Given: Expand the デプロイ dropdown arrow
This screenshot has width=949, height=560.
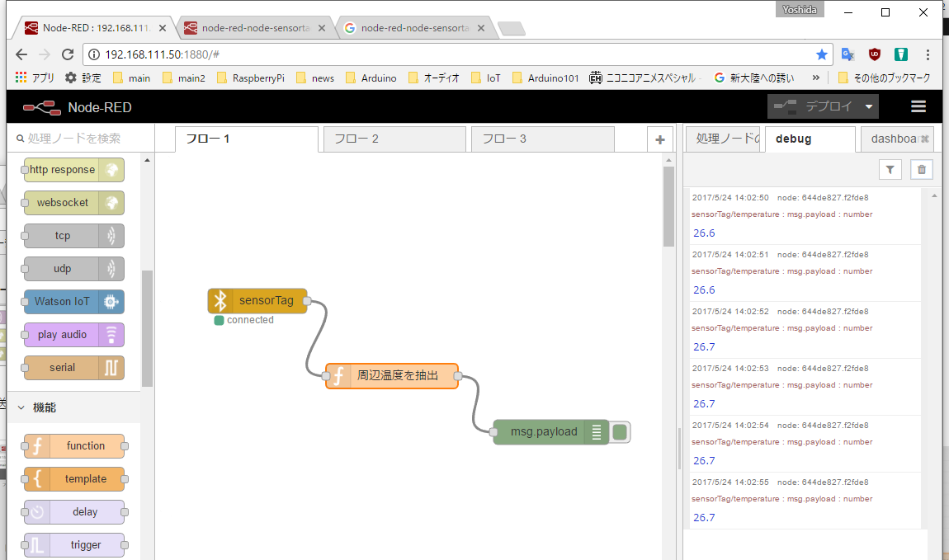Looking at the screenshot, I should tap(869, 107).
